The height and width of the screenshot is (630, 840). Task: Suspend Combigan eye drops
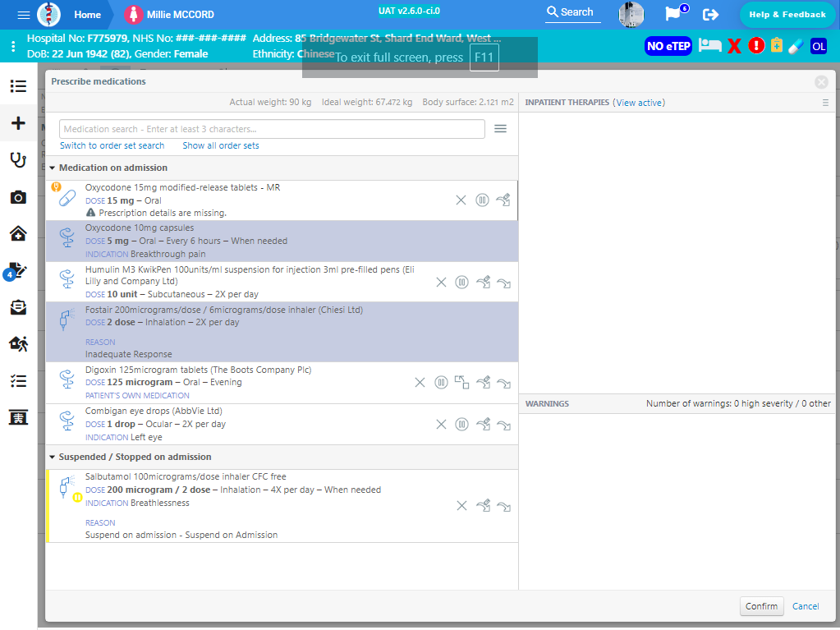point(461,425)
